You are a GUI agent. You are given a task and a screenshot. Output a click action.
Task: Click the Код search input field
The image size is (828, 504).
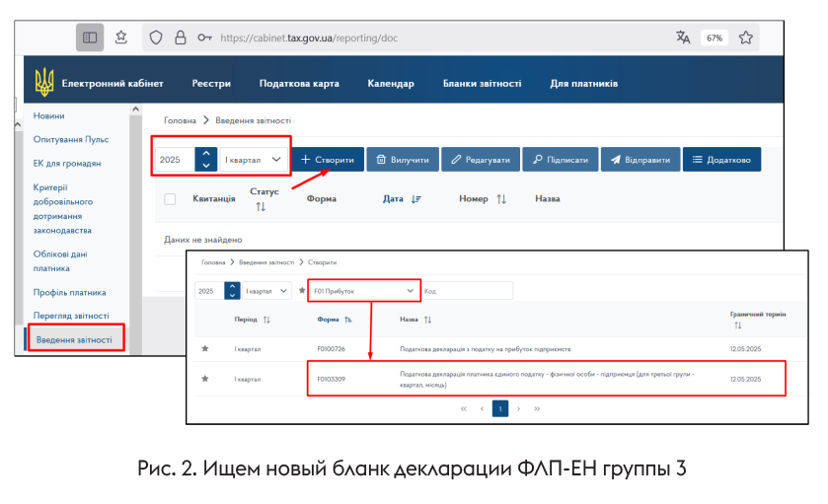coord(466,292)
